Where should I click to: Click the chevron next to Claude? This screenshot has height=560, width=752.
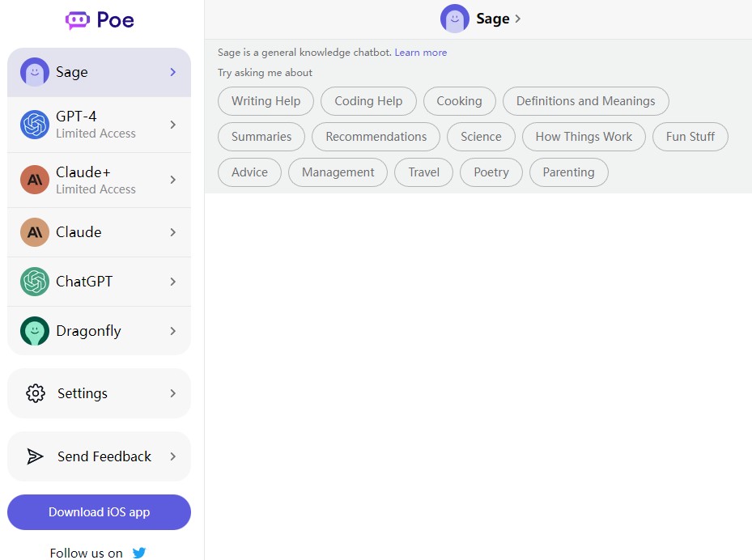click(172, 232)
